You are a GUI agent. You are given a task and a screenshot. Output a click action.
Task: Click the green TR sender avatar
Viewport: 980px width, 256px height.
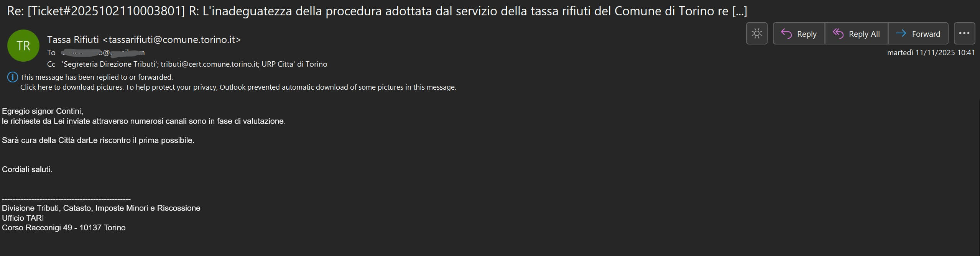click(23, 46)
